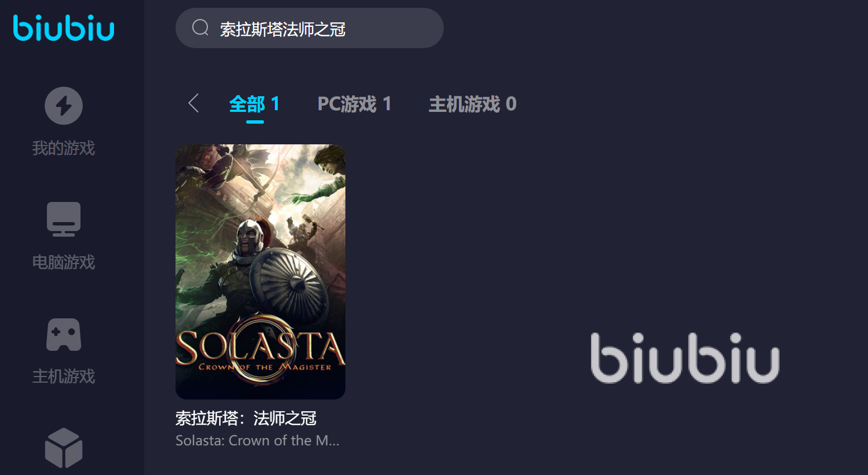Click the SOLASTA logo text on the cover

(260, 347)
